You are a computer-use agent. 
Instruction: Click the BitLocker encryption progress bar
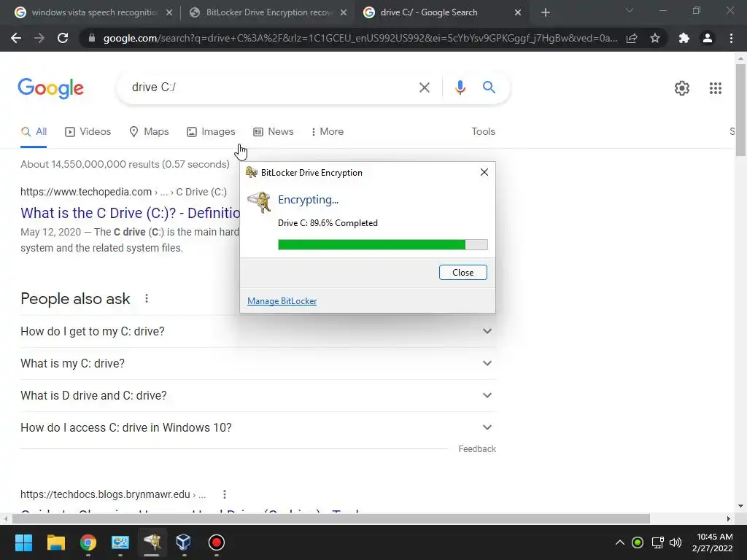click(x=382, y=245)
